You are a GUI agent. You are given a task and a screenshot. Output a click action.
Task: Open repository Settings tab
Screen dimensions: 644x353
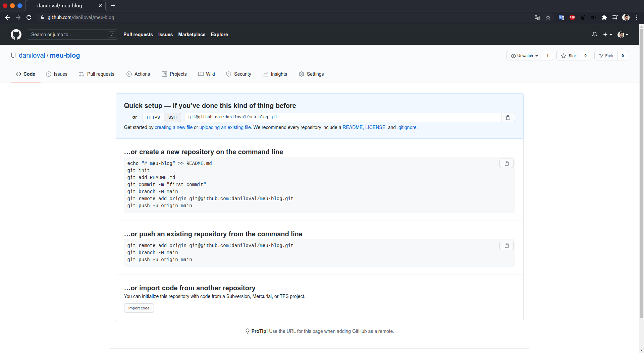tap(311, 74)
